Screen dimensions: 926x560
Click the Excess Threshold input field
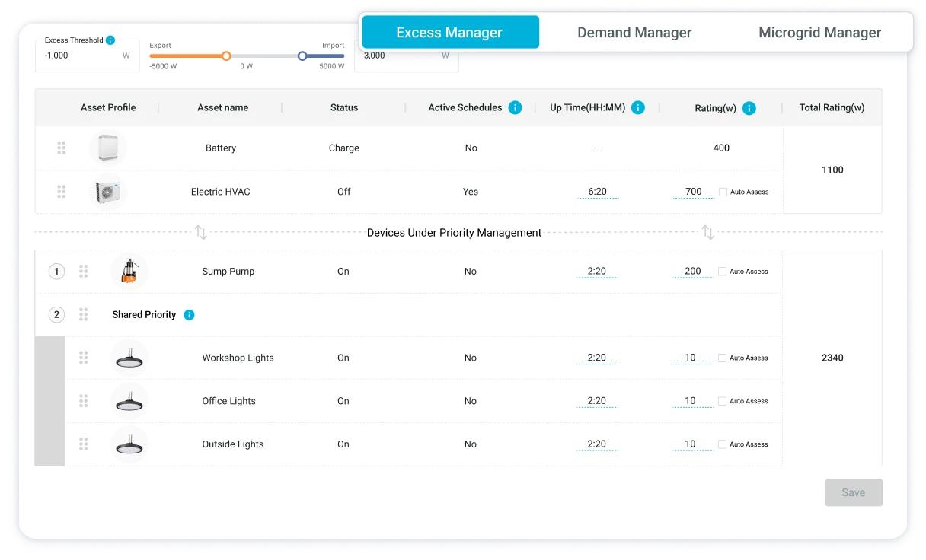(x=88, y=56)
